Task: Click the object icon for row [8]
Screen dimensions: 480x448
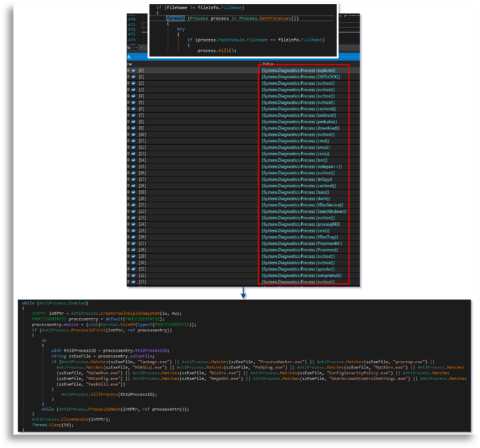Action: [133, 121]
